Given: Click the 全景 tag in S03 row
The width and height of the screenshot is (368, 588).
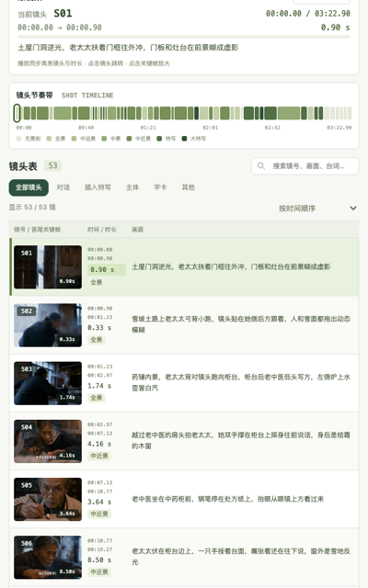Looking at the screenshot, I should [96, 398].
